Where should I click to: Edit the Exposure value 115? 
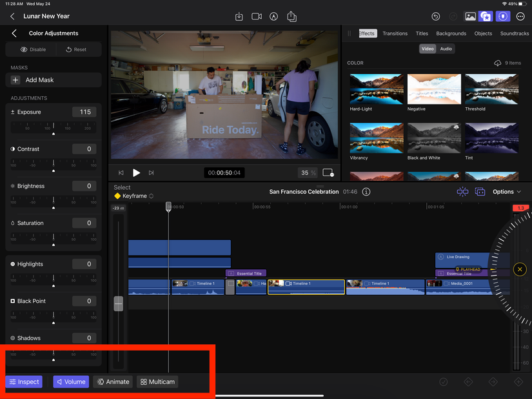pyautogui.click(x=84, y=112)
